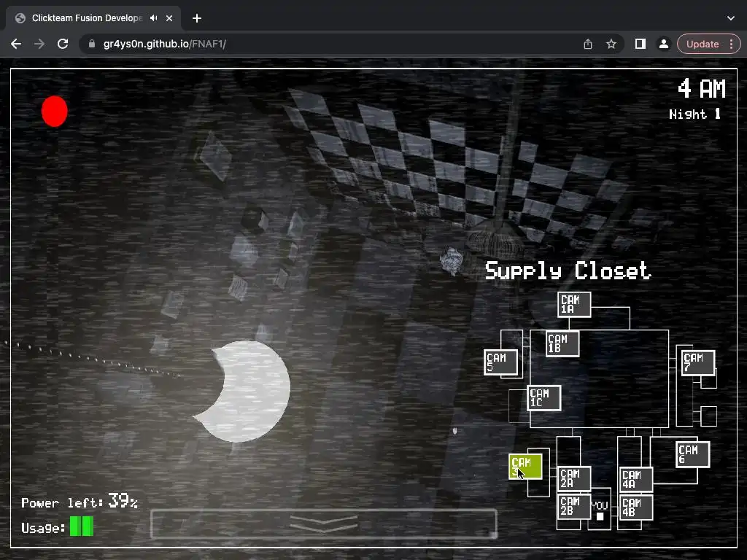
Task: Reload the FNAF1 page
Action: pyautogui.click(x=63, y=44)
